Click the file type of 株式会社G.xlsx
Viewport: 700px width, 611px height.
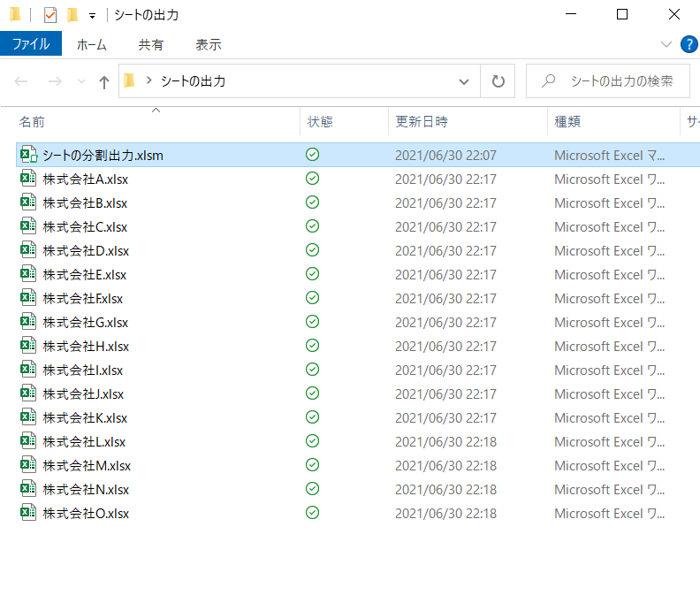pos(609,323)
